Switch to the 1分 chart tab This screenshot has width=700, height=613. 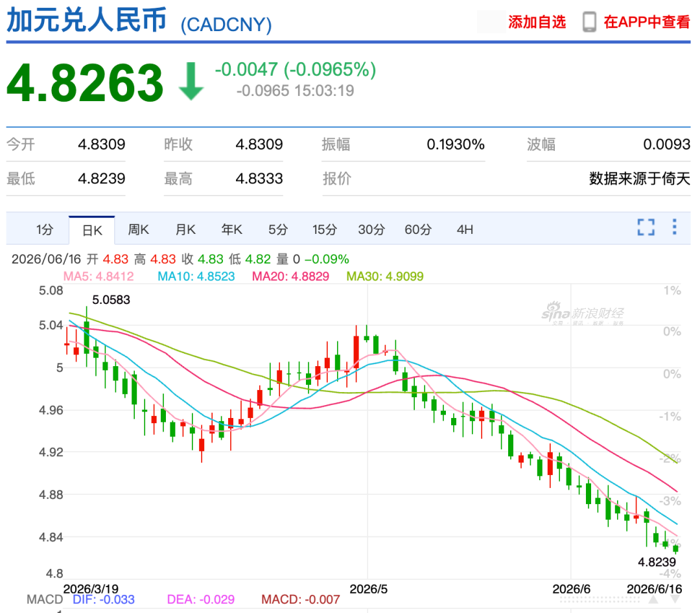tap(44, 229)
